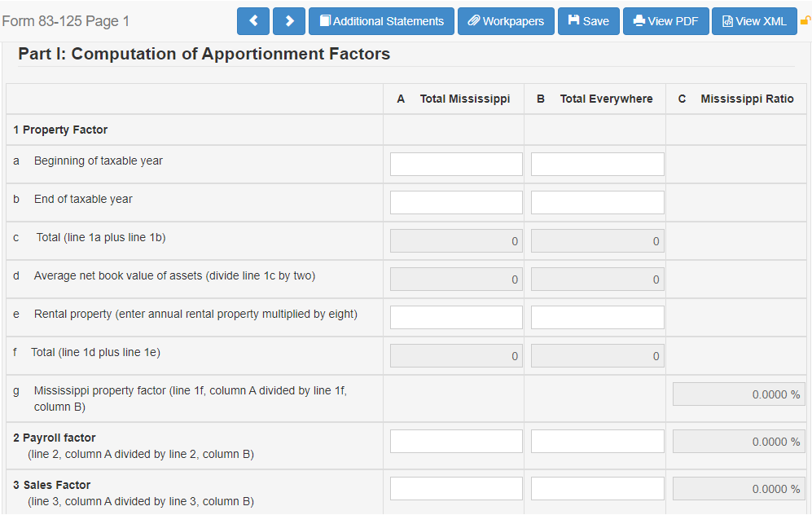Focus Rental property Total Everywhere field
The height and width of the screenshot is (515, 812).
click(596, 317)
